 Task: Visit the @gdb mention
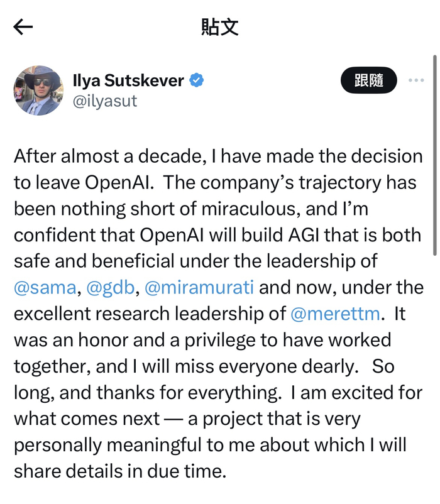click(x=111, y=287)
